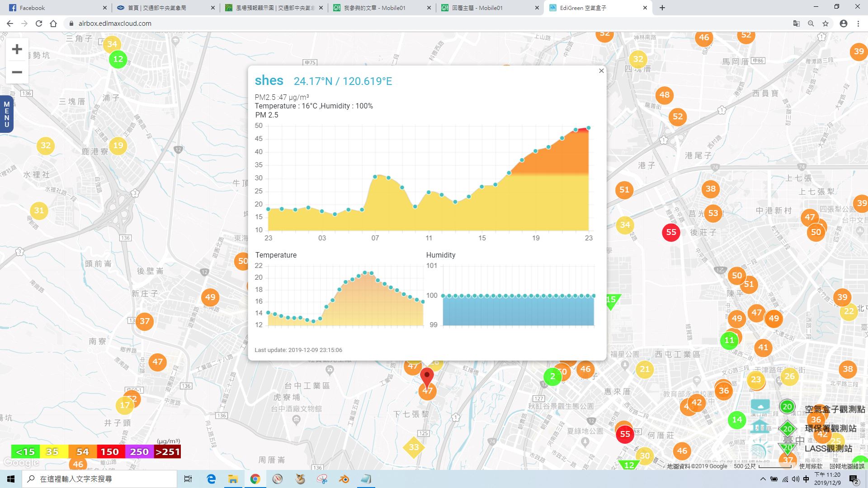Switch to 風場預報顯示圖 tab

pyautogui.click(x=274, y=8)
